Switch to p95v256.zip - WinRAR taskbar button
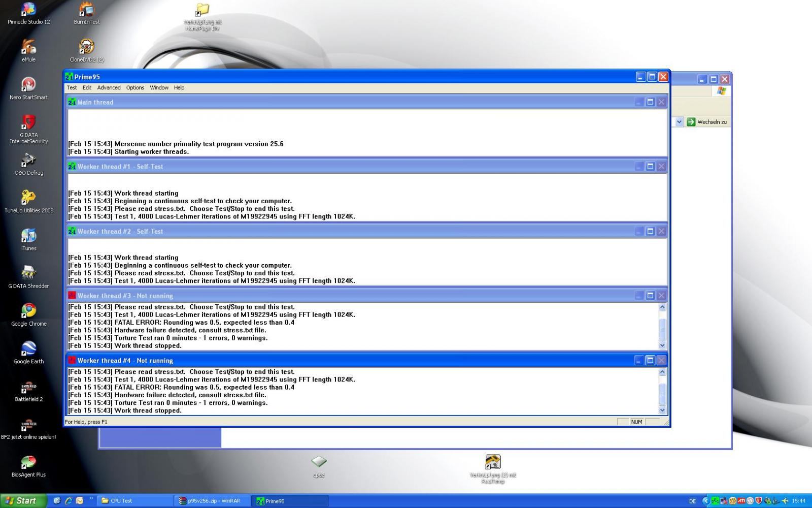812x508 pixels. [x=213, y=501]
